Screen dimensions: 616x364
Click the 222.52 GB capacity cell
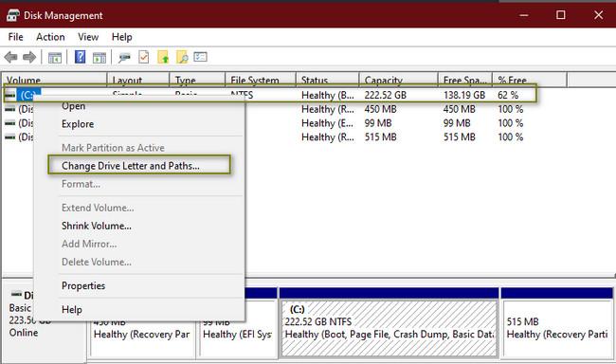tap(385, 95)
